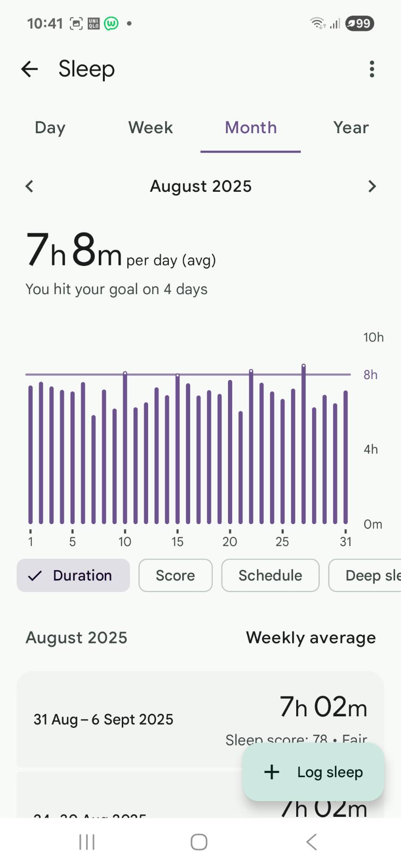Switch to the Day tab

tap(50, 128)
